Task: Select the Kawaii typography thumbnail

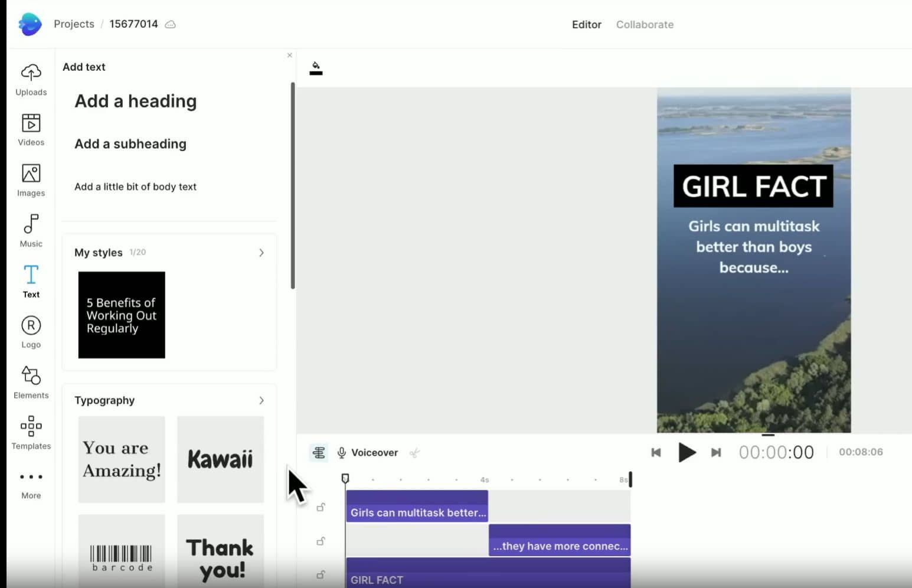Action: click(220, 459)
